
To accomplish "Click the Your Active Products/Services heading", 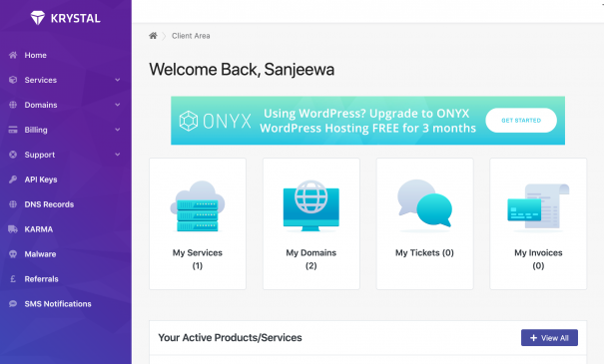I will [x=230, y=337].
